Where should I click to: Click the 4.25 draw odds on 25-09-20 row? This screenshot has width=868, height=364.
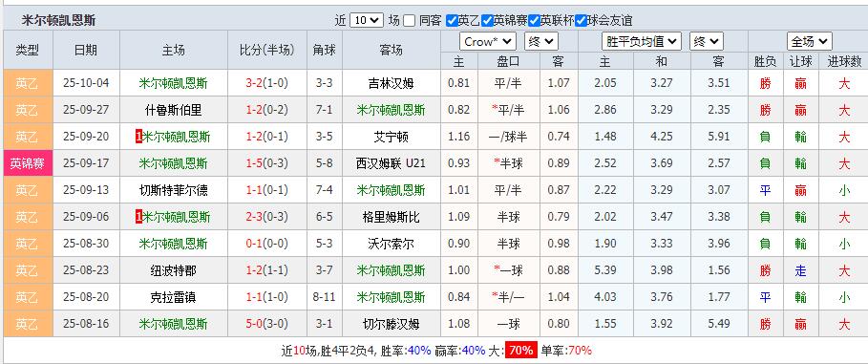pos(662,137)
